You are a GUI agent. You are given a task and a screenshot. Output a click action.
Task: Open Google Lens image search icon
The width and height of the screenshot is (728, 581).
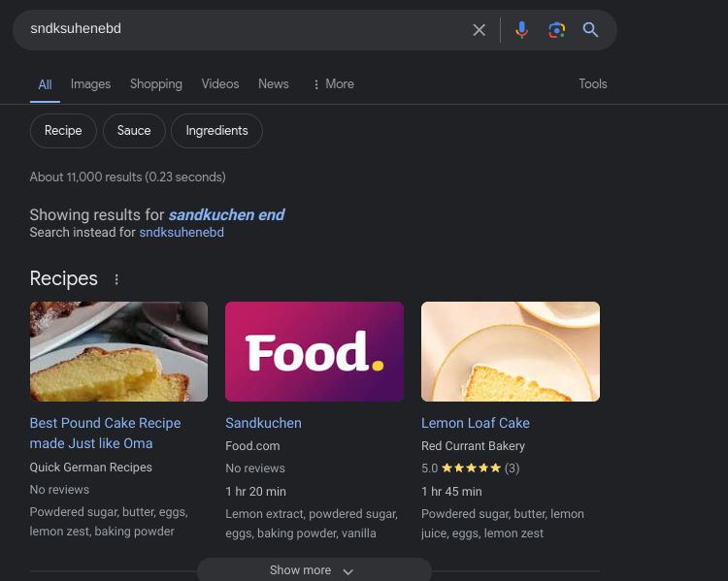[x=556, y=30]
